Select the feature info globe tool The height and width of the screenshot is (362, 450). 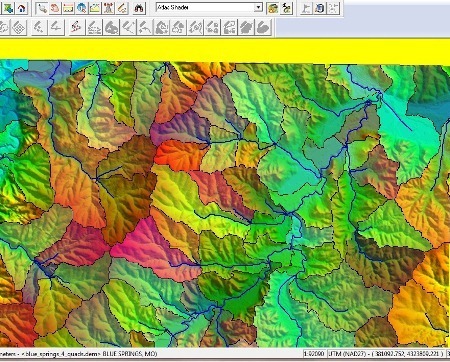pyautogui.click(x=82, y=8)
